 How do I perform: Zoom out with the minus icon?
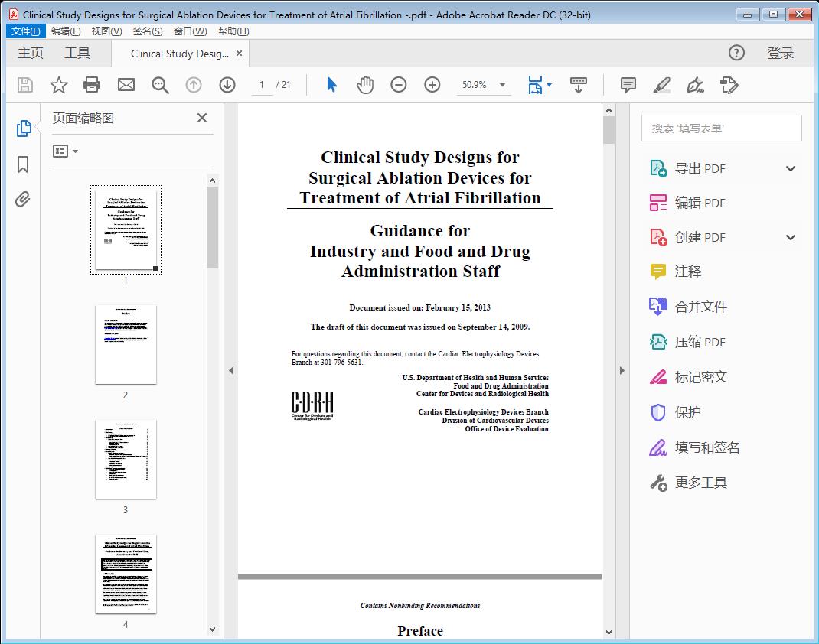[x=399, y=85]
